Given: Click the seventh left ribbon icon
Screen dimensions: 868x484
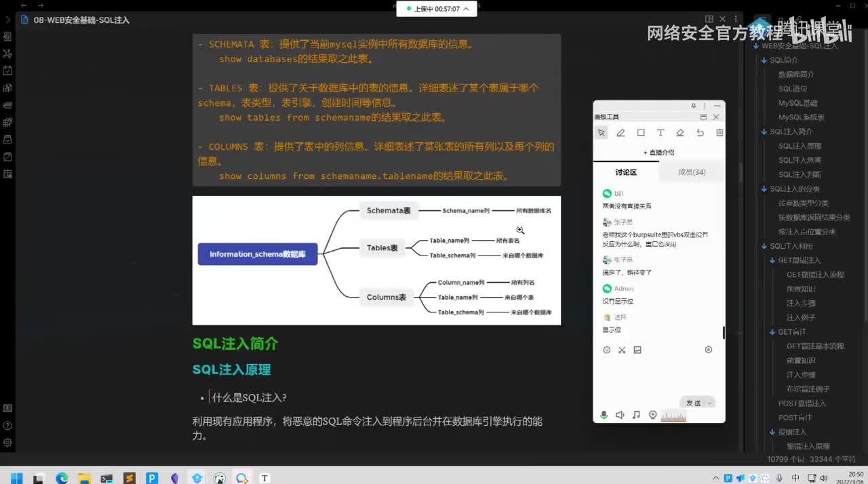Looking at the screenshot, I should 7,140.
